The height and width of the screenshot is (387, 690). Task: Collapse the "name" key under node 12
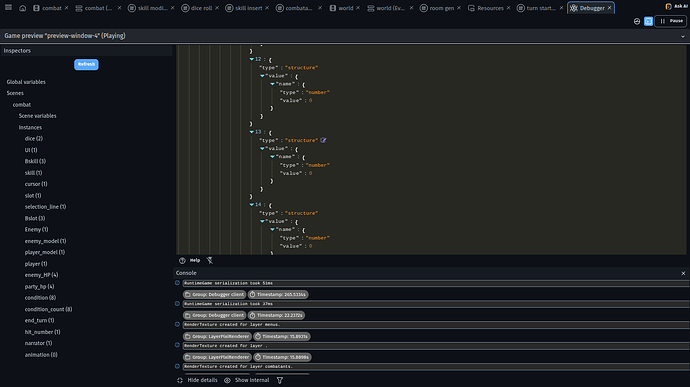272,84
